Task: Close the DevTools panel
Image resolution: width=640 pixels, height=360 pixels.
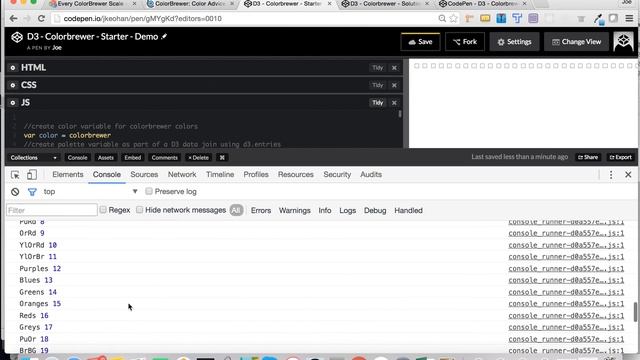Action: [628, 175]
